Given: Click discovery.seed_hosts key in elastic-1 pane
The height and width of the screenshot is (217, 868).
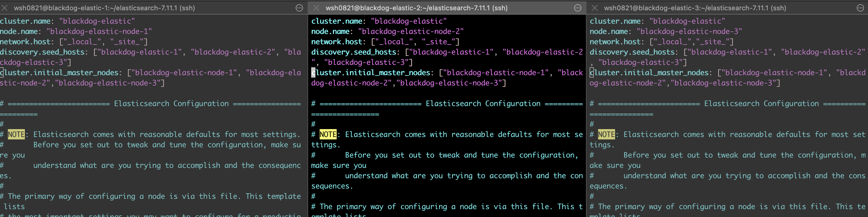Looking at the screenshot, I should click(x=42, y=52).
